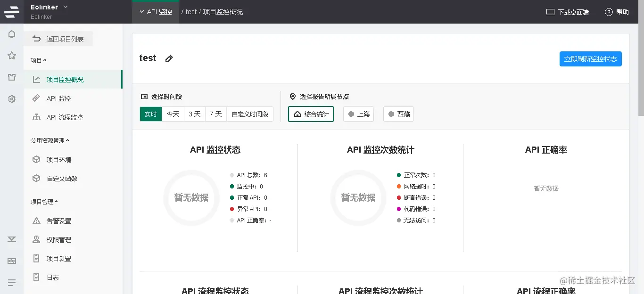Screen dimensions: 644x294
Task: Open 日志 in sidebar
Action: [73, 277]
